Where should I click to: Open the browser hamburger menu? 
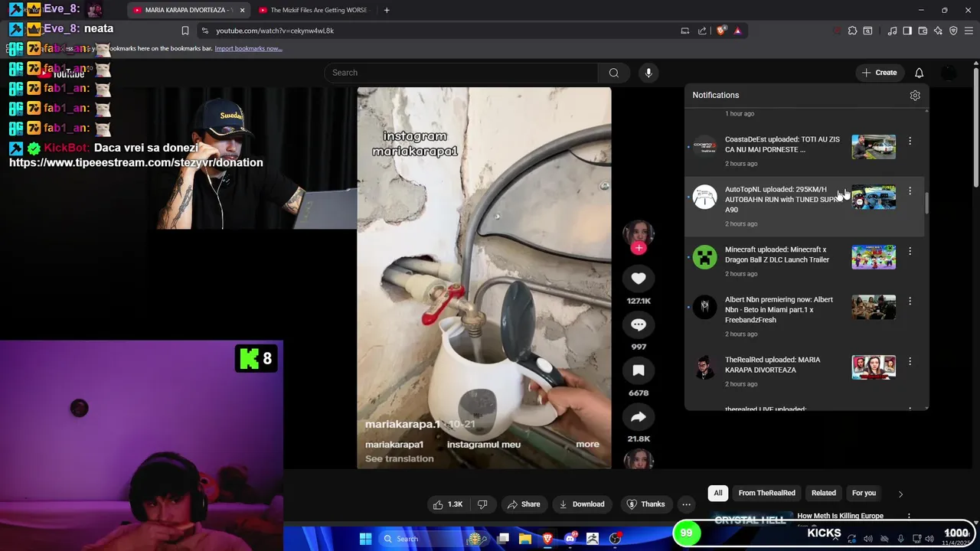click(969, 31)
